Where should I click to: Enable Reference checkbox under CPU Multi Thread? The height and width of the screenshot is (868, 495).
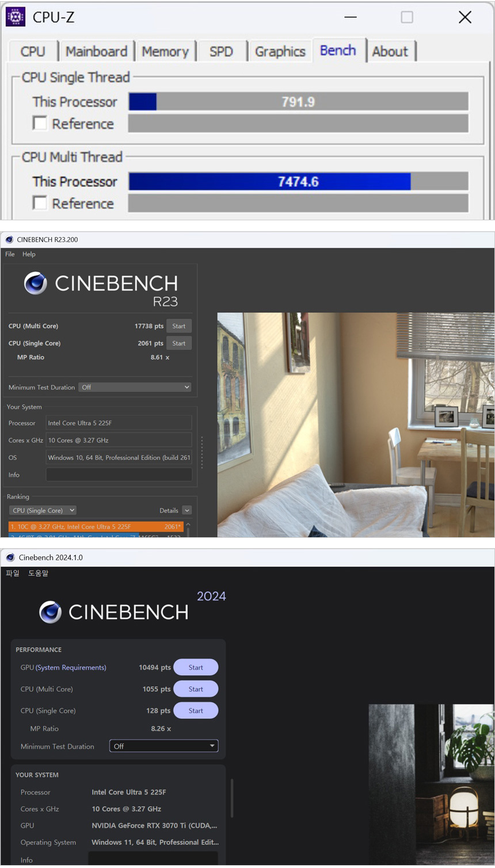coord(40,203)
